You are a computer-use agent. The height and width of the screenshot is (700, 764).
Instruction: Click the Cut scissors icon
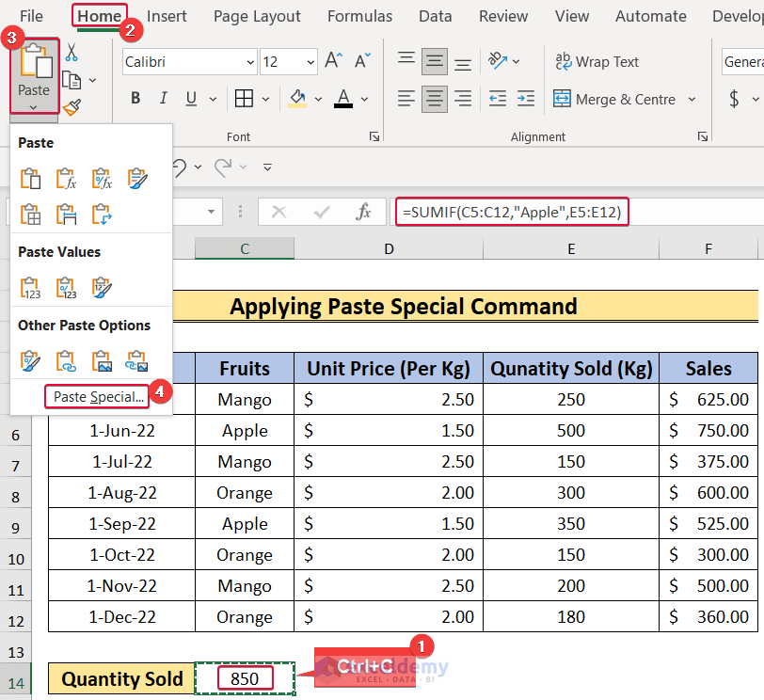pos(72,53)
